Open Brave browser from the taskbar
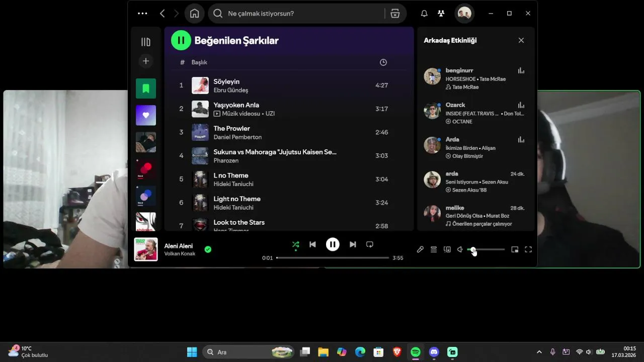This screenshot has width=644, height=362. [397, 352]
